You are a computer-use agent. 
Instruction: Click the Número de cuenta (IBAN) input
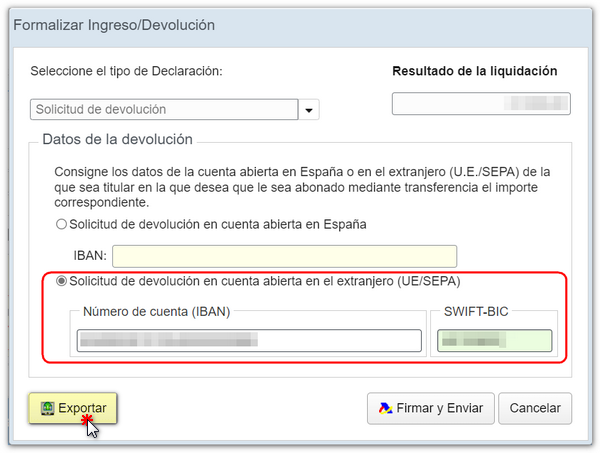coord(249,341)
